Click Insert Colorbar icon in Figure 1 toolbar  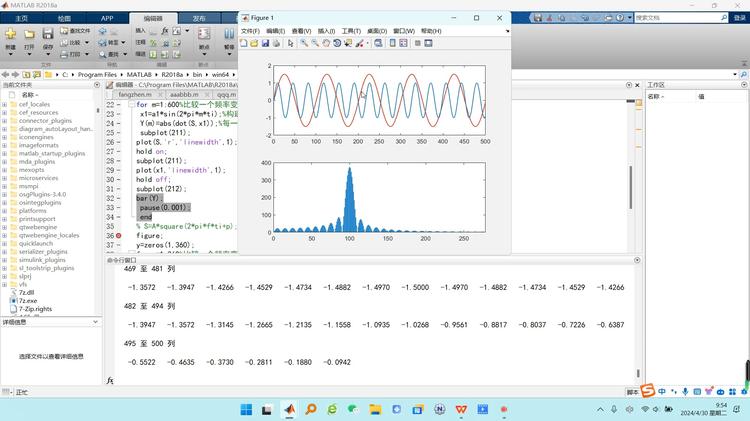[x=393, y=43]
